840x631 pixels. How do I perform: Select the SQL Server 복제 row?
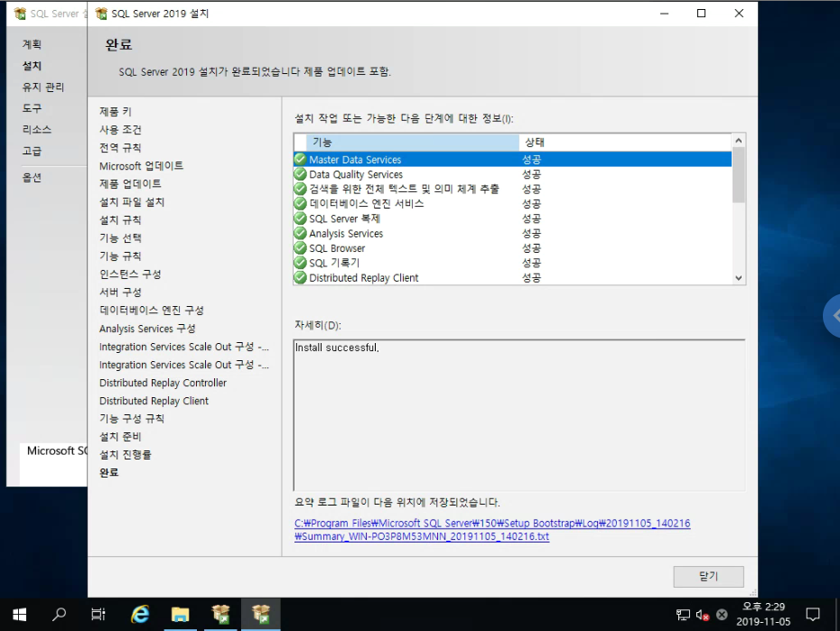point(513,218)
